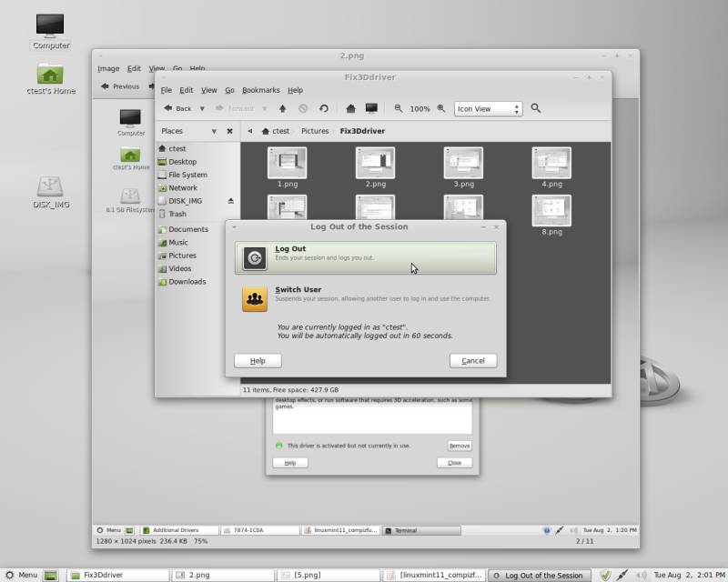Open the View menu in Fix3Ddriver
Image resolution: width=728 pixels, height=582 pixels.
(x=209, y=90)
